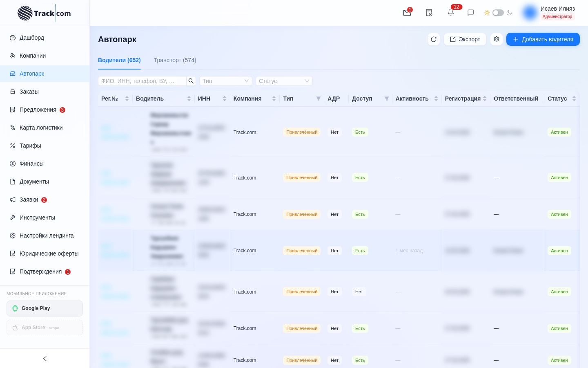Open the document approvals icon in header
Viewport: 588px width, 368px height.
pyautogui.click(x=429, y=13)
